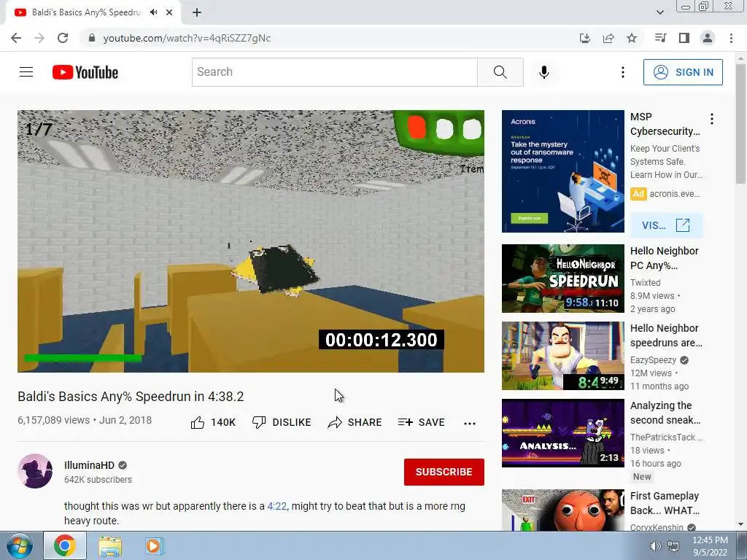Open Hello Neighbor PC Any% speedrun thumbnail
The height and width of the screenshot is (560, 747).
(x=562, y=278)
